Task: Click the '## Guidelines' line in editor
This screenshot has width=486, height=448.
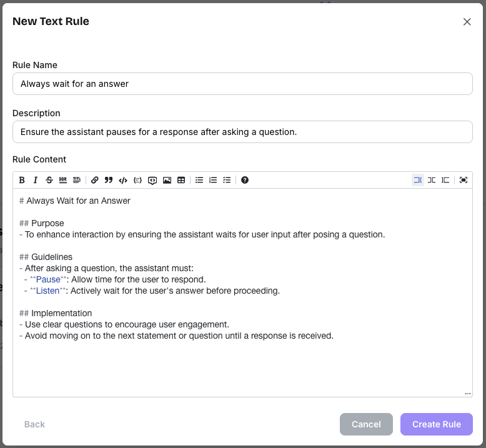Action: coord(46,257)
